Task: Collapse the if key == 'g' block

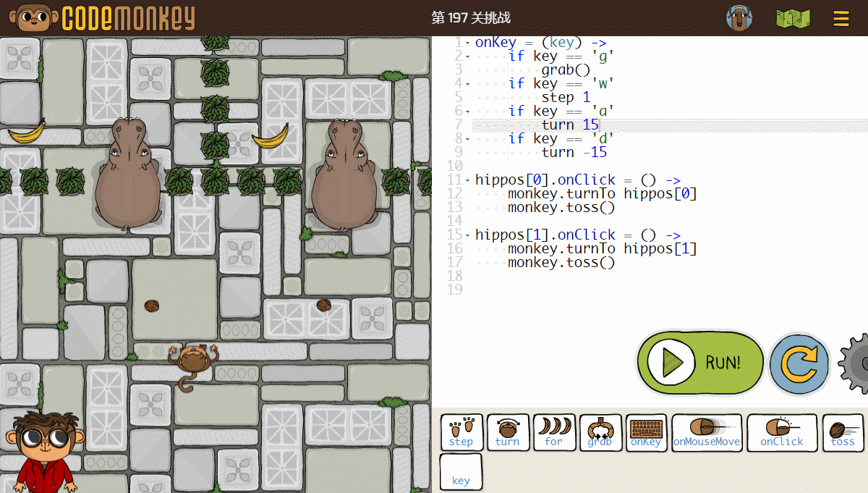Action: [x=468, y=56]
